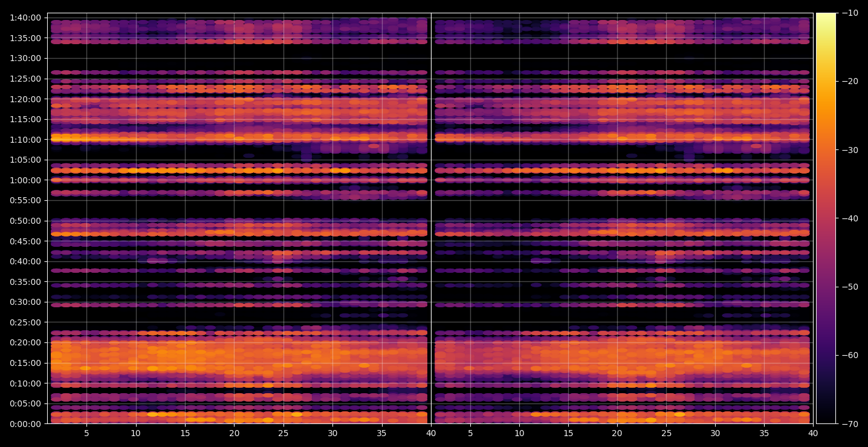Click x-axis label 5 under the right panel

click(470, 433)
